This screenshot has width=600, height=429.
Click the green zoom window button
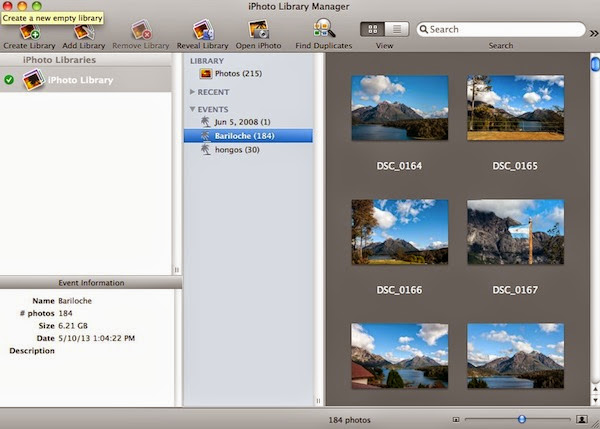[37, 6]
